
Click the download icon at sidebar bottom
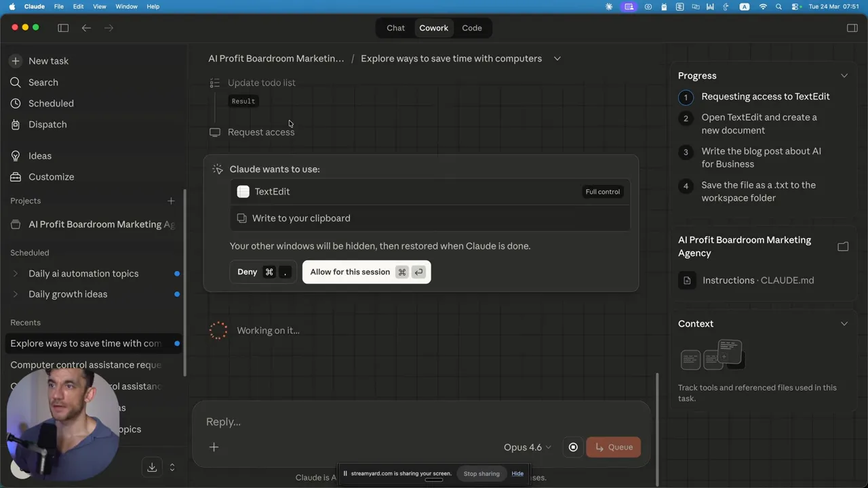(152, 467)
